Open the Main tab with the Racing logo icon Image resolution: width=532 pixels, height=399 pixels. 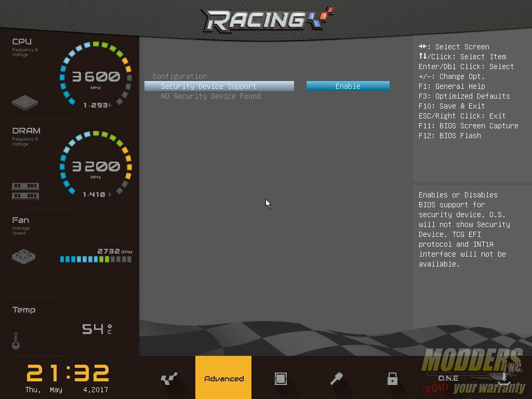(169, 378)
